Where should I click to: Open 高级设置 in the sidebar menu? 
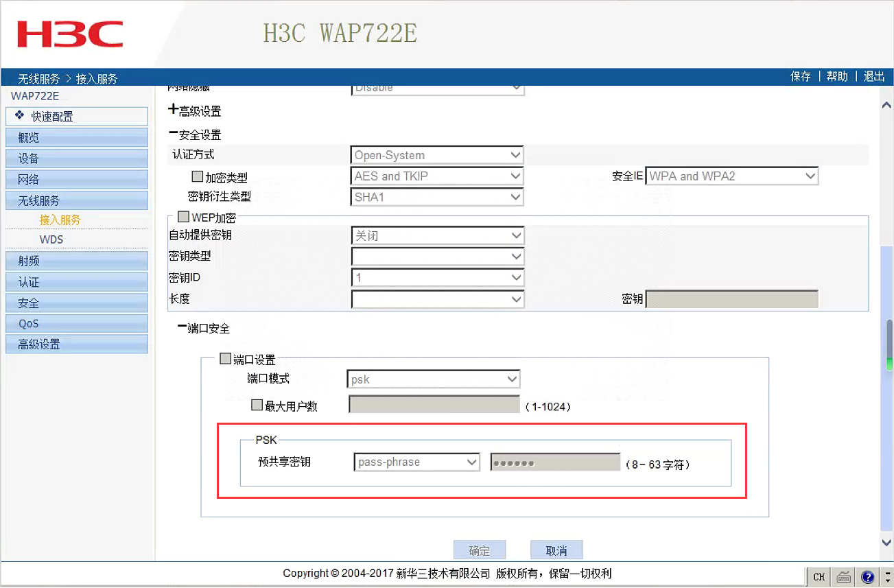coord(77,344)
